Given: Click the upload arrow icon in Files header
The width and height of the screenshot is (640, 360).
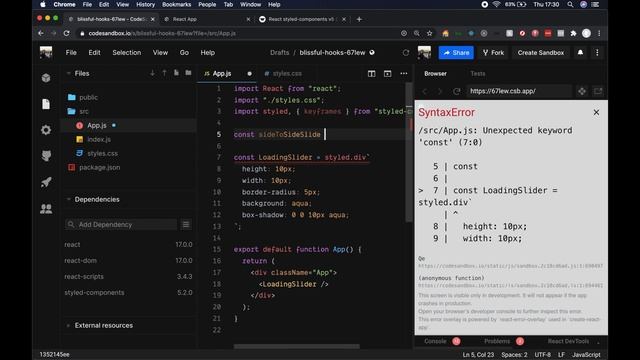Looking at the screenshot, I should [164, 73].
